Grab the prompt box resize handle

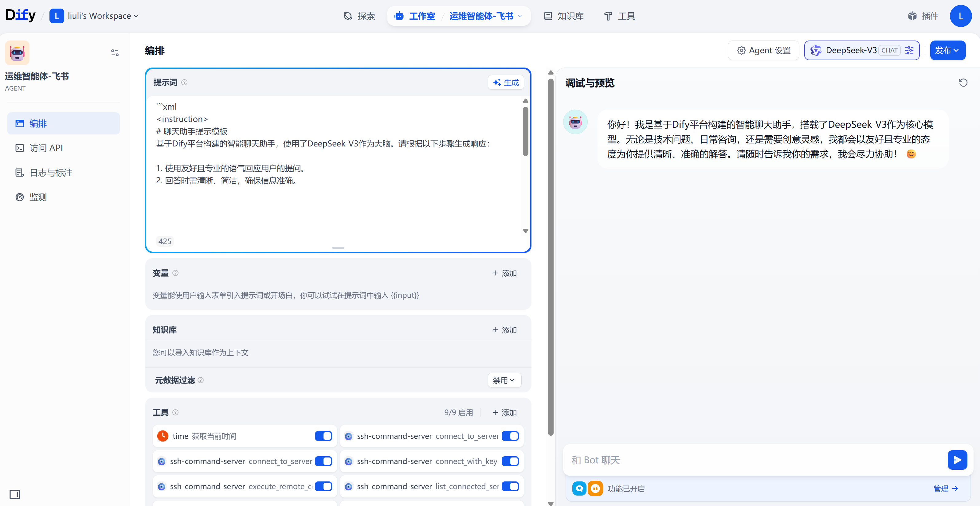pos(338,248)
